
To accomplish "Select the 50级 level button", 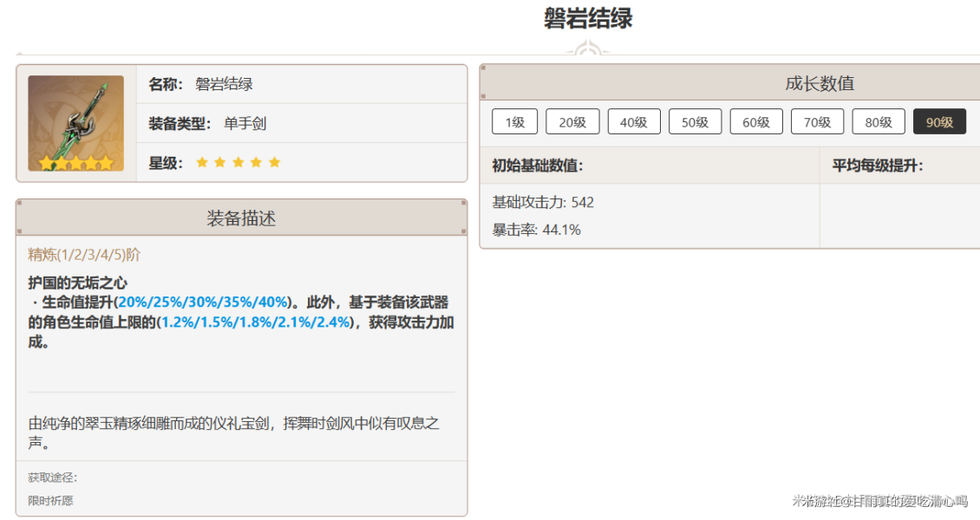I will (x=695, y=122).
